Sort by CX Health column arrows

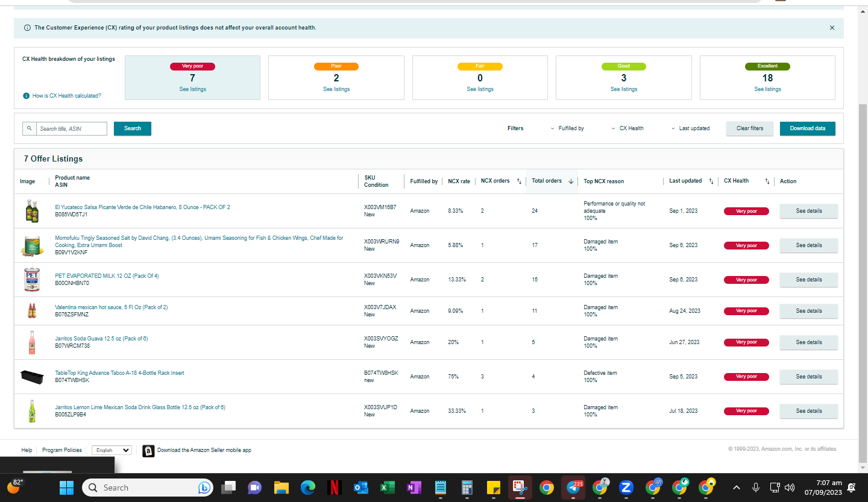[x=767, y=181]
